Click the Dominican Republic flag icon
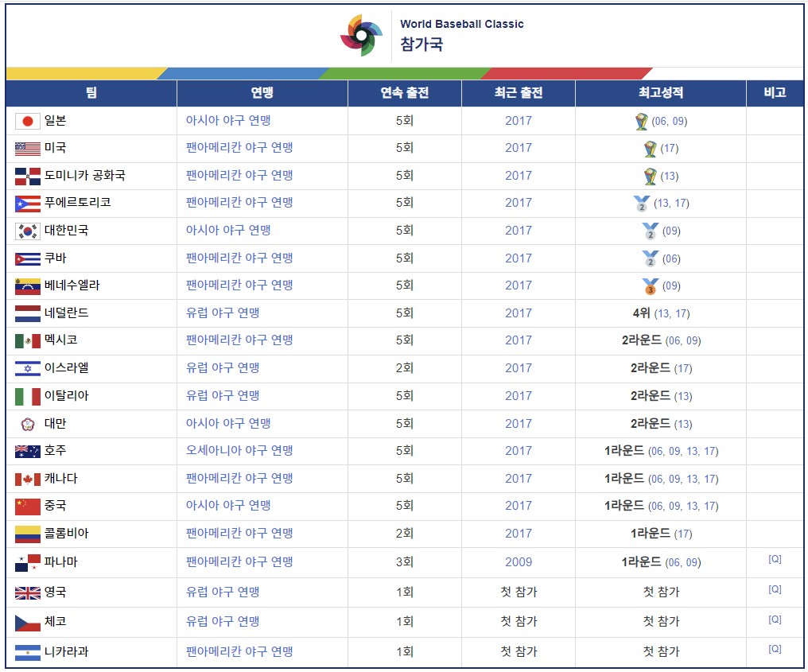This screenshot has width=808, height=672. tap(28, 177)
